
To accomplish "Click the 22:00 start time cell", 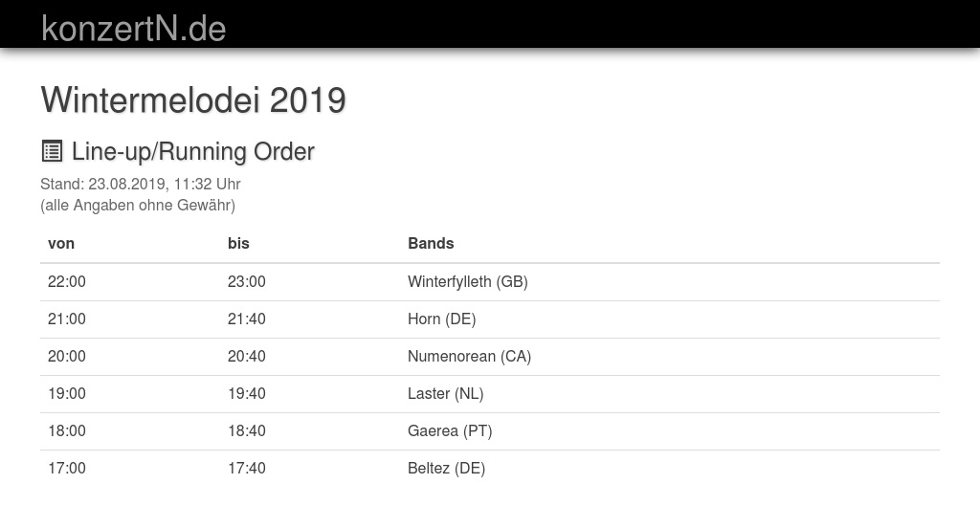I will pos(67,281).
